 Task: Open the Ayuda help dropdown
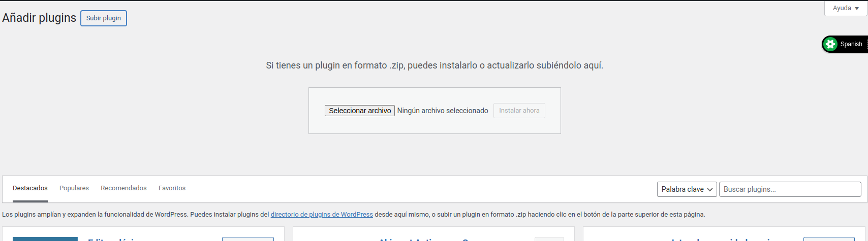846,8
